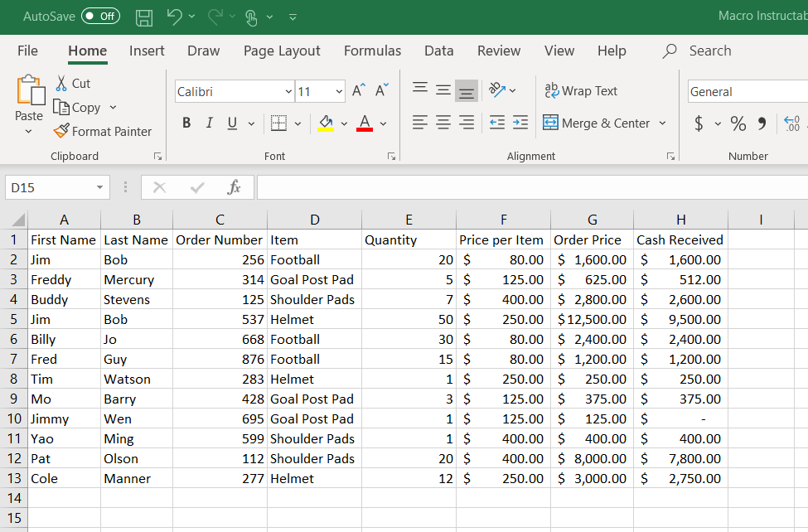Click the Save icon on Quick Access Toolbar
The image size is (808, 532).
(x=143, y=16)
